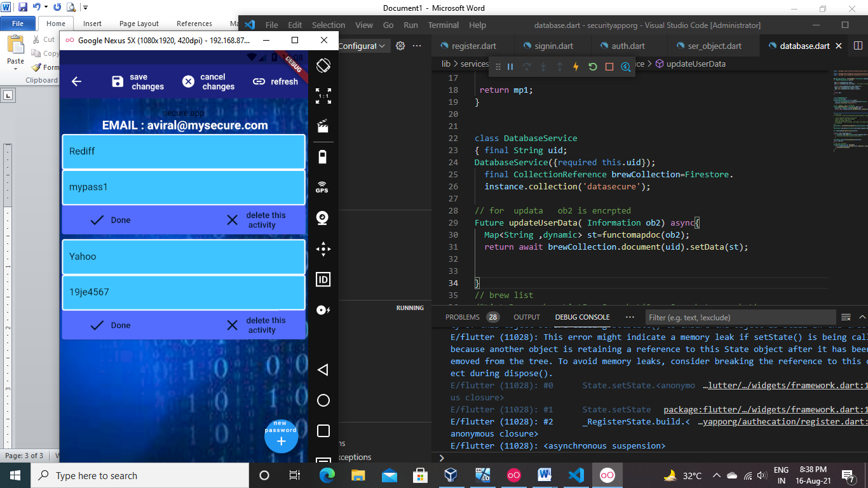Open Word Page Layout ribbon tab
The height and width of the screenshot is (488, 868).
point(139,24)
